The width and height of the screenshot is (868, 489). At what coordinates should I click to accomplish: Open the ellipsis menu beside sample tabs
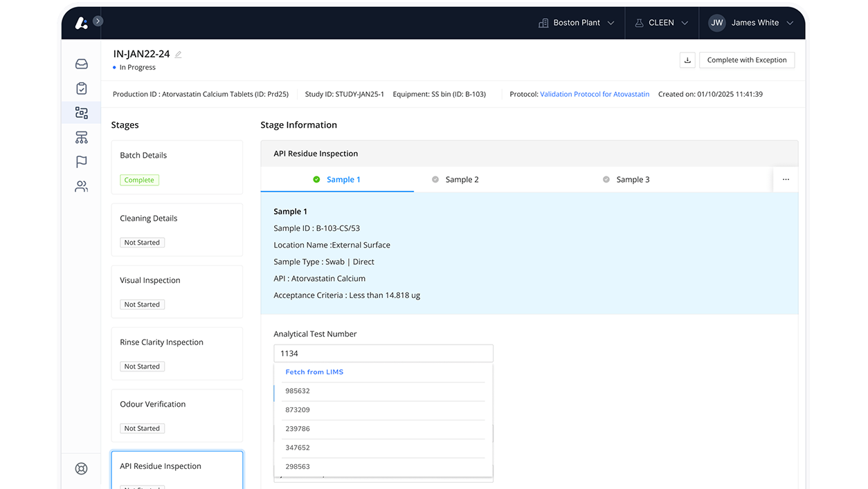coord(785,179)
